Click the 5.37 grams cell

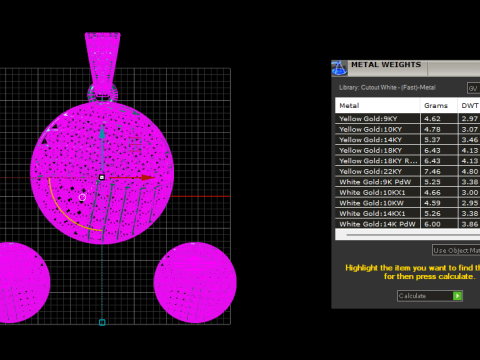tap(439, 140)
